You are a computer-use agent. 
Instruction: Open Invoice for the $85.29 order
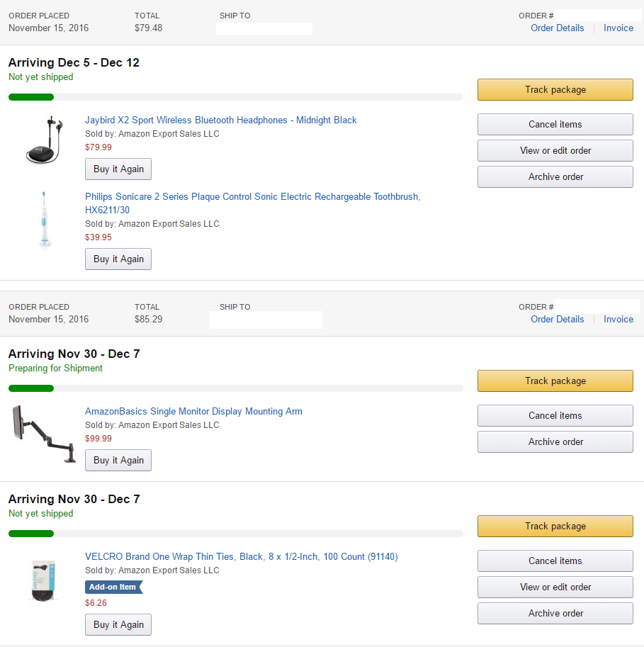pos(618,320)
